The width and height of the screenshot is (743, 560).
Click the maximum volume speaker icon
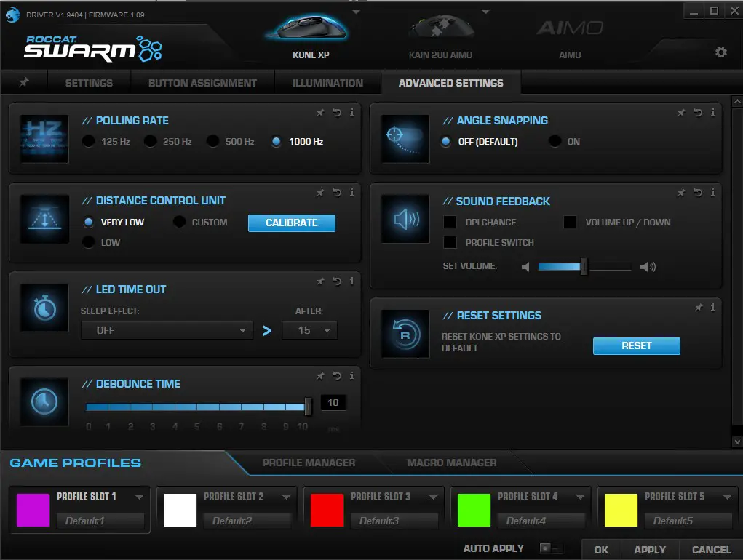pyautogui.click(x=648, y=267)
